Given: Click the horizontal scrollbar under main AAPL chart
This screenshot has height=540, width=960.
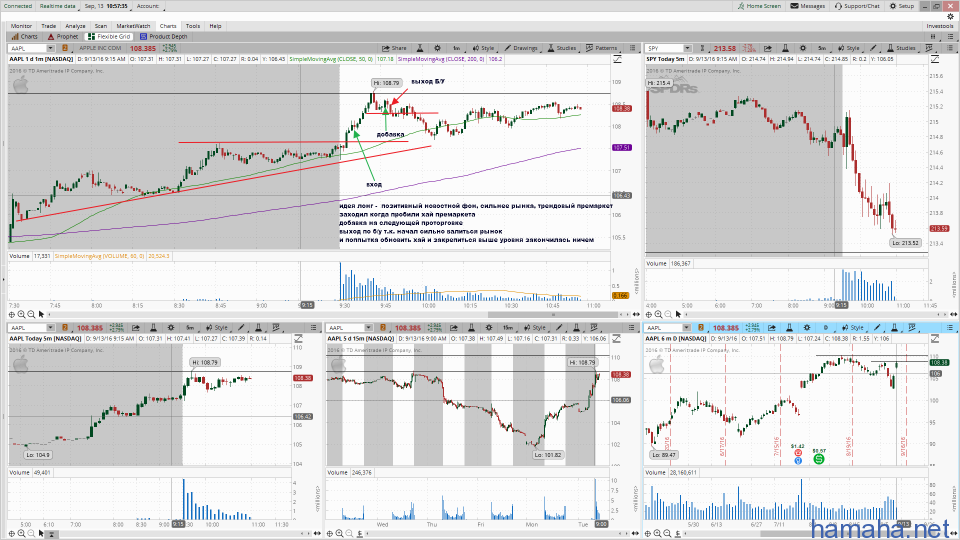Looking at the screenshot, I should click(x=555, y=314).
